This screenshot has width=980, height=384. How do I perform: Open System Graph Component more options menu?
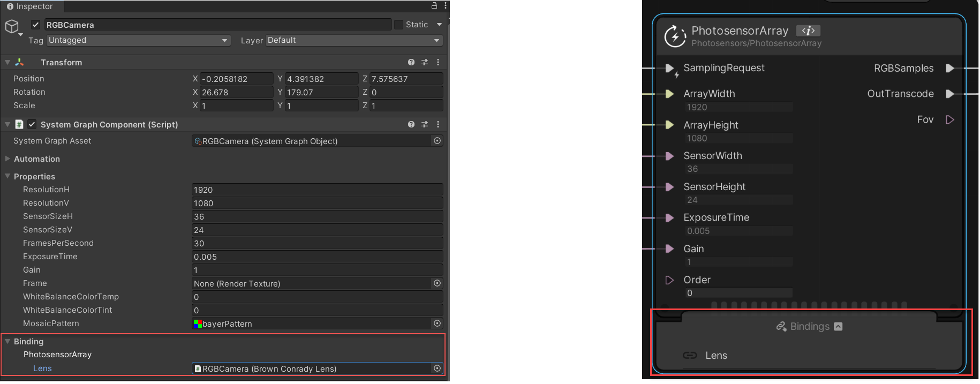438,124
